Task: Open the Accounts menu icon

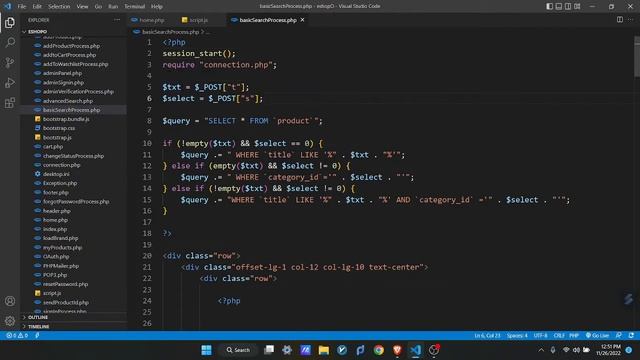Action: pyautogui.click(x=10, y=301)
